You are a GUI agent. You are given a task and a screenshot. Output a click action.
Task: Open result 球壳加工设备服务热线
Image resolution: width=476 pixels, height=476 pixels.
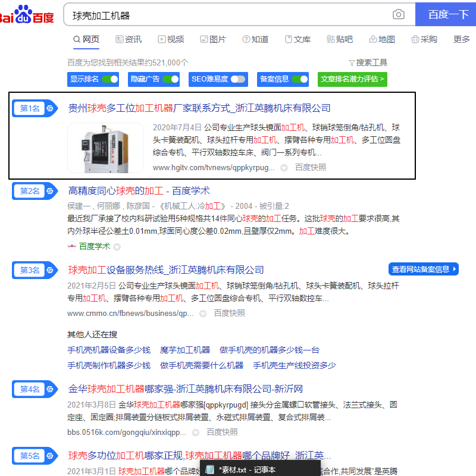[x=166, y=270]
